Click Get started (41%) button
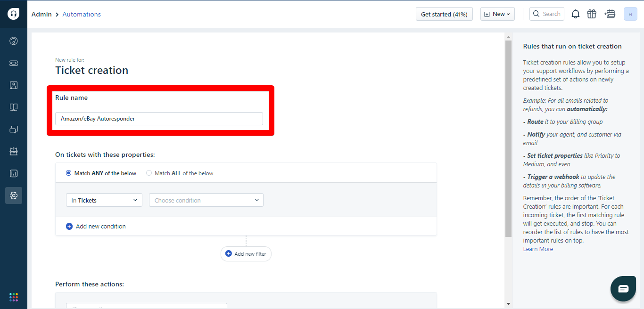 click(x=444, y=14)
